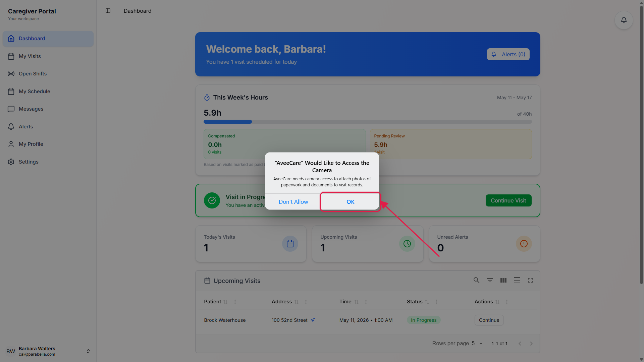Image resolution: width=644 pixels, height=362 pixels.
Task: Choose Don't Allow for camera access
Action: click(293, 202)
